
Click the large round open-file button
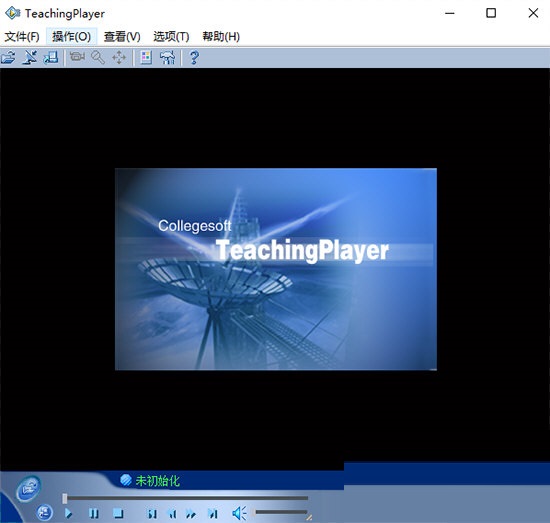tap(28, 489)
